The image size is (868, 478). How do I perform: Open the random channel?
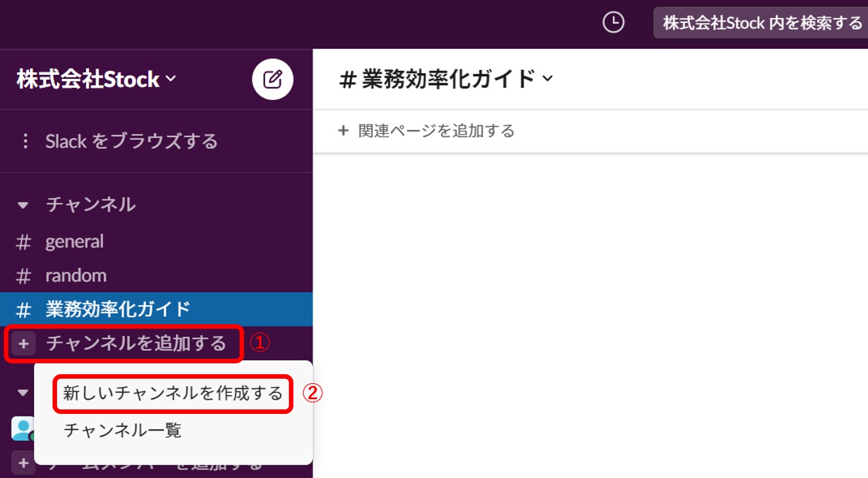pyautogui.click(x=76, y=275)
